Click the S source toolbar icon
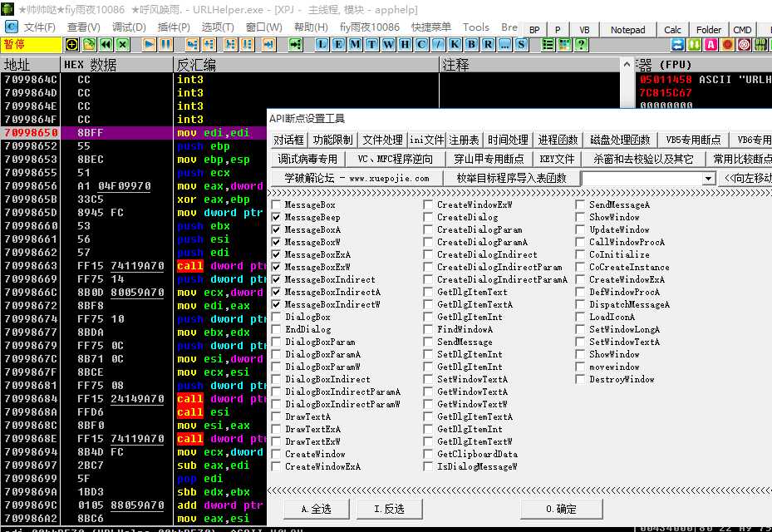Image resolution: width=772 pixels, height=532 pixels. (x=521, y=45)
